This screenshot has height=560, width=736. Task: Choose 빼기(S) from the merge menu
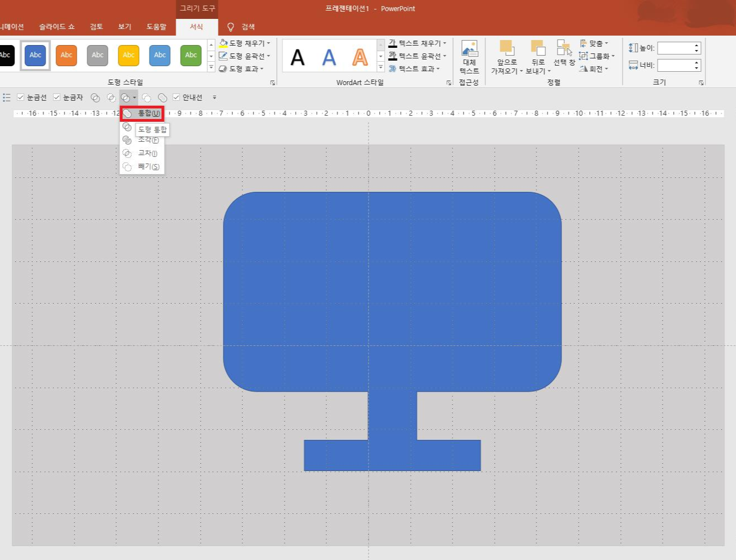pos(142,167)
